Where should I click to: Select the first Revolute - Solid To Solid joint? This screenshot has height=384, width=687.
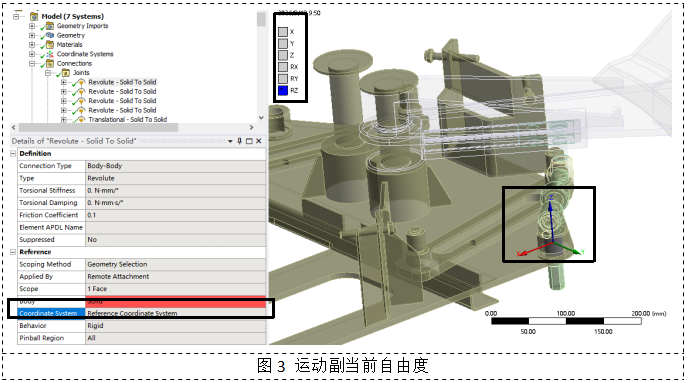point(122,82)
